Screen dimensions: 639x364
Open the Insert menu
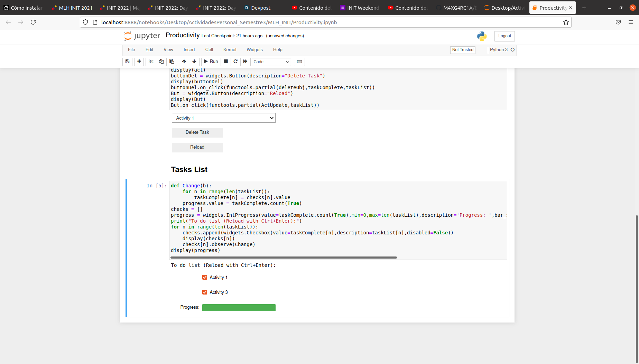point(189,50)
